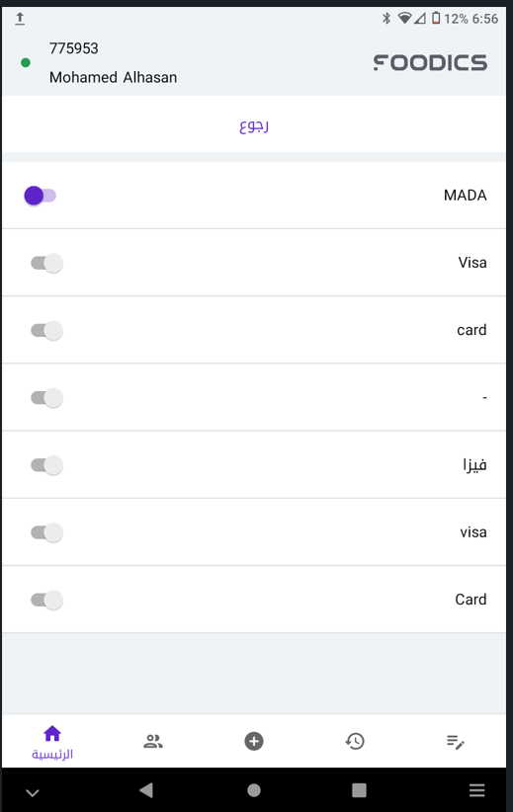Open the home tab icon
513x812 pixels.
(52, 734)
